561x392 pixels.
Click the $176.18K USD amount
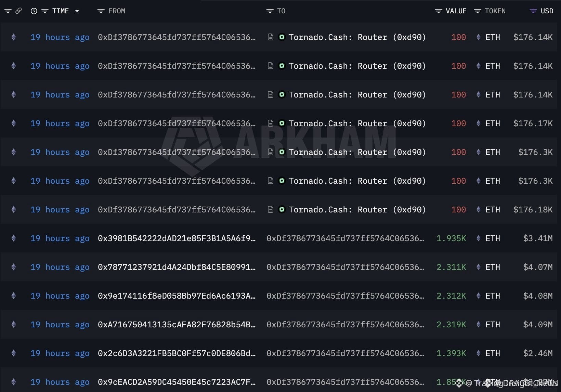pyautogui.click(x=533, y=209)
